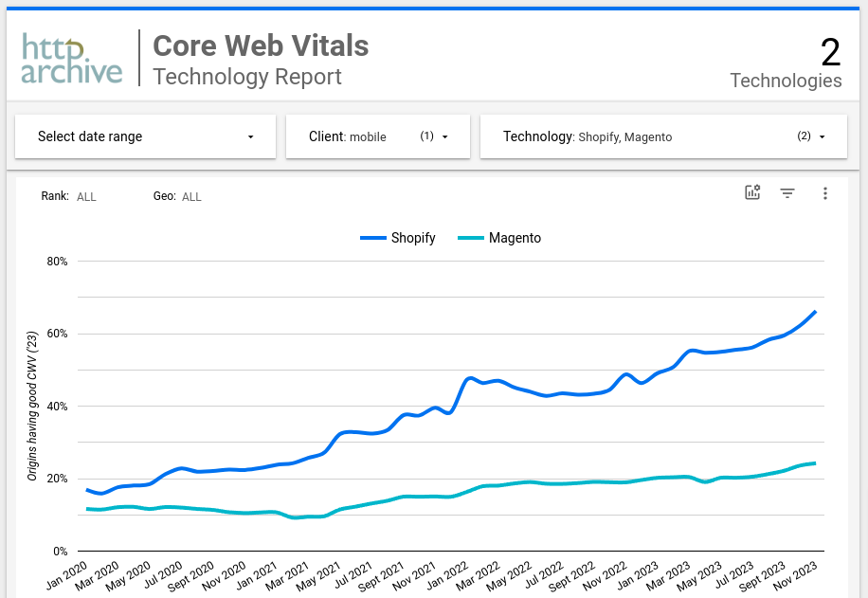Click the 2 Technologies counter

pyautogui.click(x=786, y=63)
